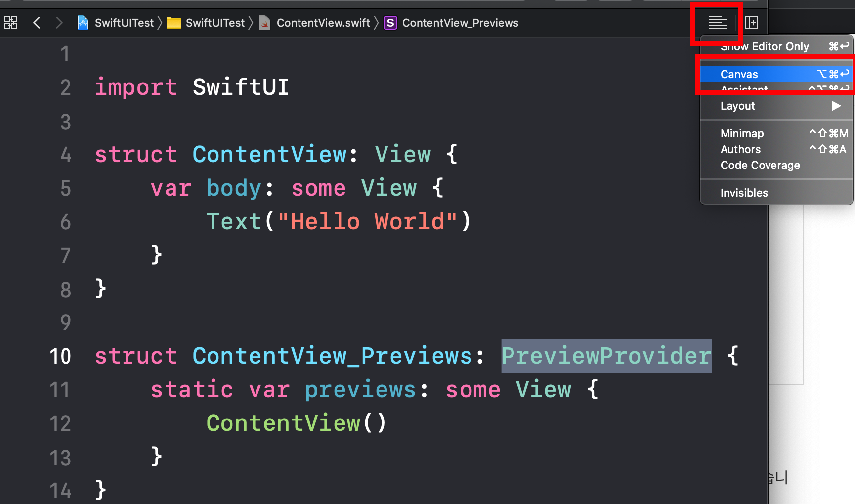Toggle Code Coverage option
855x504 pixels.
777,165
